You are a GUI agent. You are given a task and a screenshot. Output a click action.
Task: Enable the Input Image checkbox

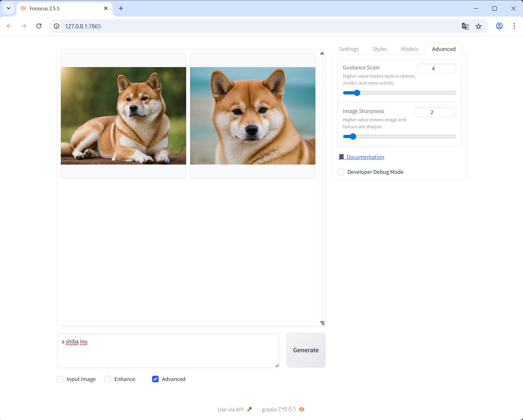pyautogui.click(x=60, y=379)
